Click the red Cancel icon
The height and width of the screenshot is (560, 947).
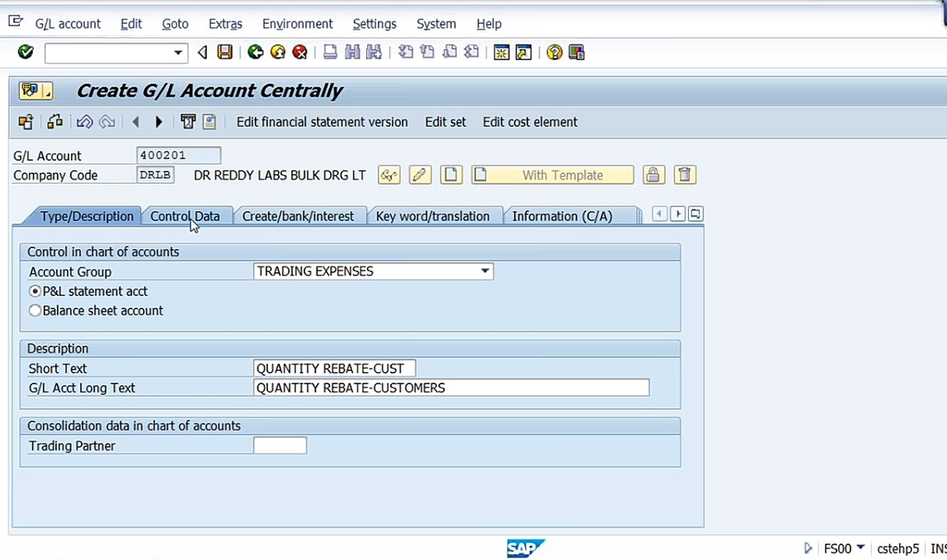[x=299, y=52]
